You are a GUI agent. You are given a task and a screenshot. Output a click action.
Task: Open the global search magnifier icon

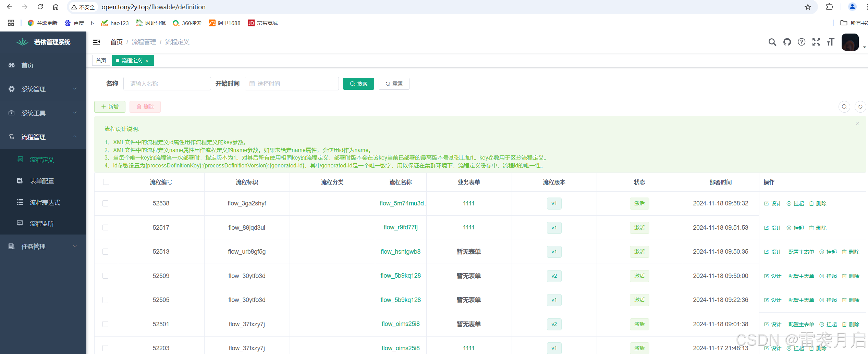(x=772, y=42)
